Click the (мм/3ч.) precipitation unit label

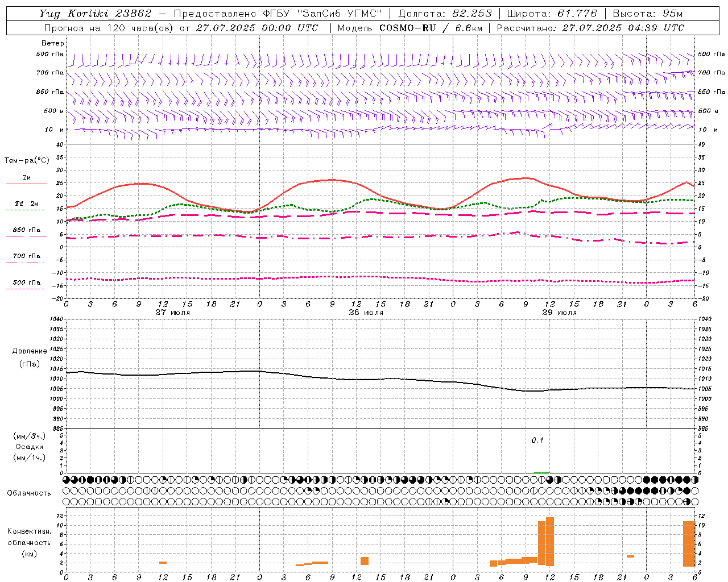coord(30,436)
